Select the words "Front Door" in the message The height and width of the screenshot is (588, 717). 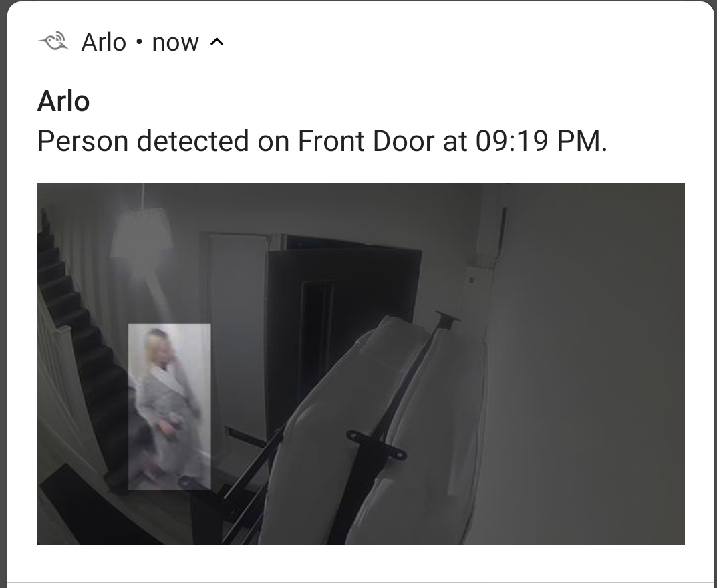coord(366,141)
